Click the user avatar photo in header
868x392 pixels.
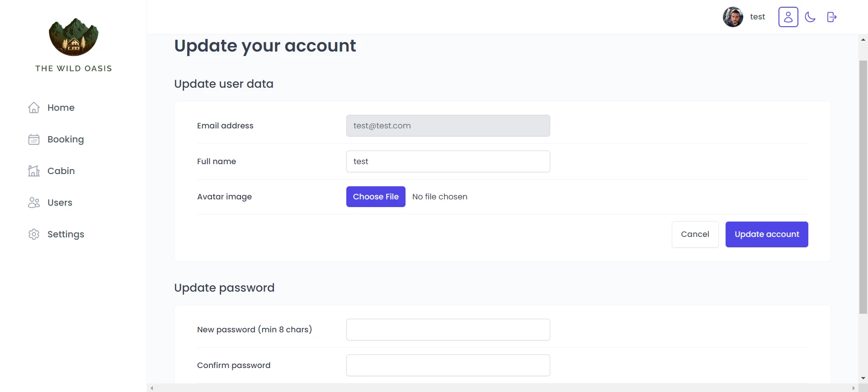pos(733,17)
